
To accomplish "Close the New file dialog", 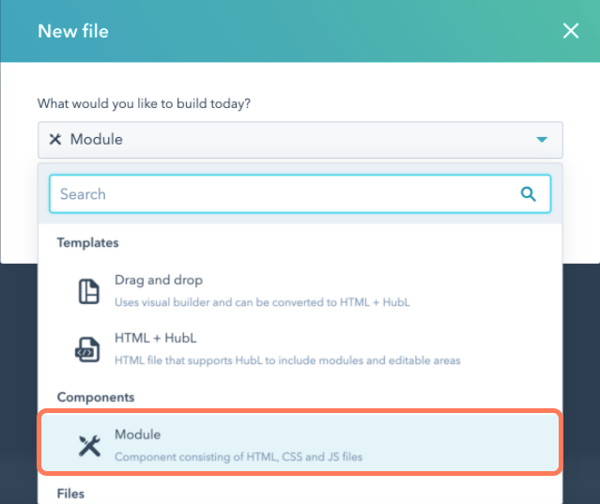I will [571, 31].
